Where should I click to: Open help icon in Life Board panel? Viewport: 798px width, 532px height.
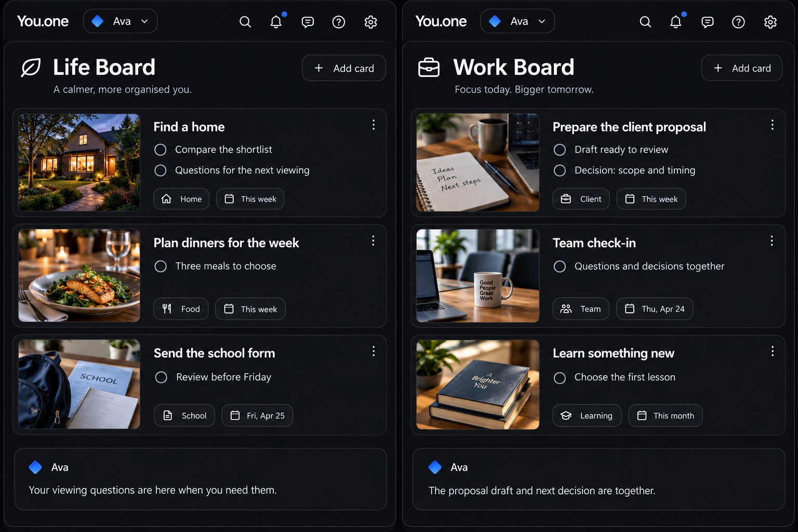339,22
